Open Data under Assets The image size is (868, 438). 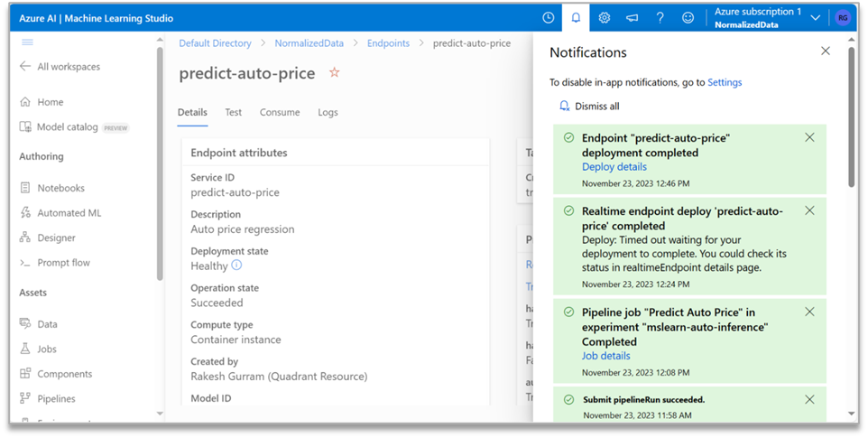[x=47, y=324]
